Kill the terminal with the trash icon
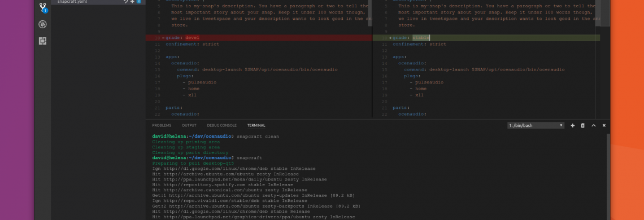This screenshot has height=220, width=644. [582, 126]
